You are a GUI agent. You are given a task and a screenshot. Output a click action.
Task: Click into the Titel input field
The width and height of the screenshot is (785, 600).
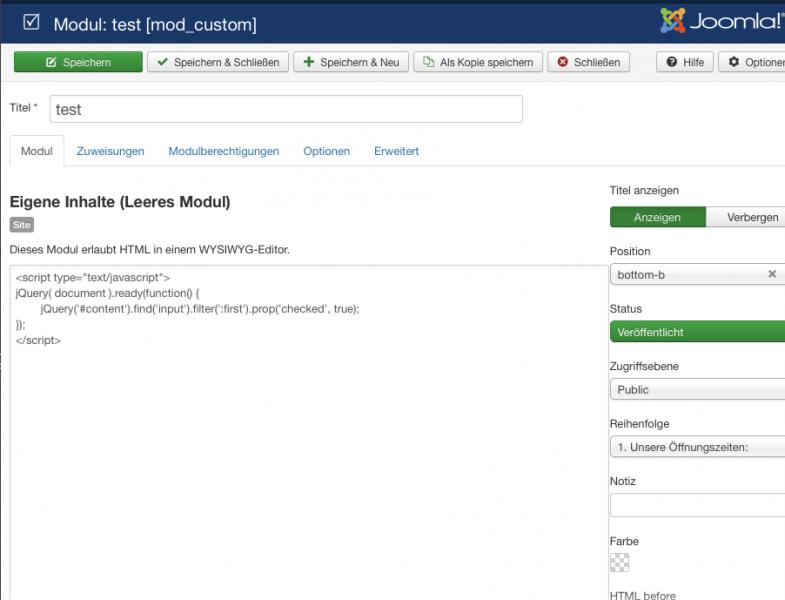coord(285,109)
